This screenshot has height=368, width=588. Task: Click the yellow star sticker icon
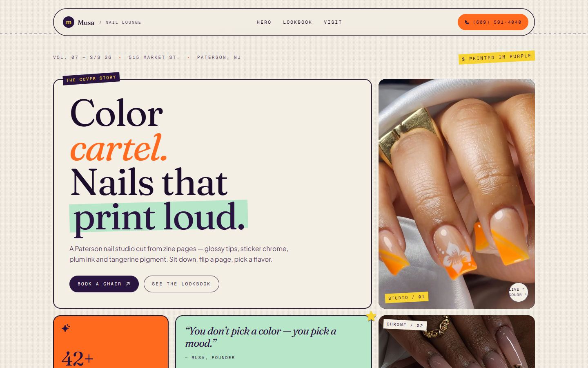371,316
